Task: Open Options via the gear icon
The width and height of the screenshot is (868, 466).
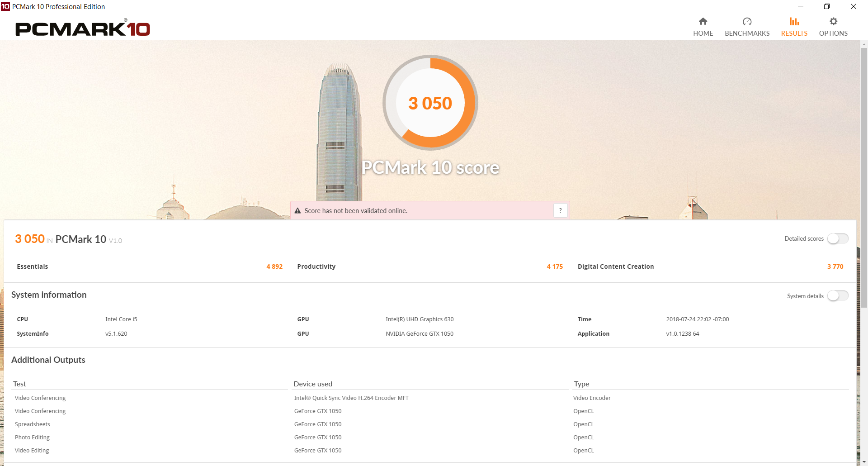Action: [833, 21]
